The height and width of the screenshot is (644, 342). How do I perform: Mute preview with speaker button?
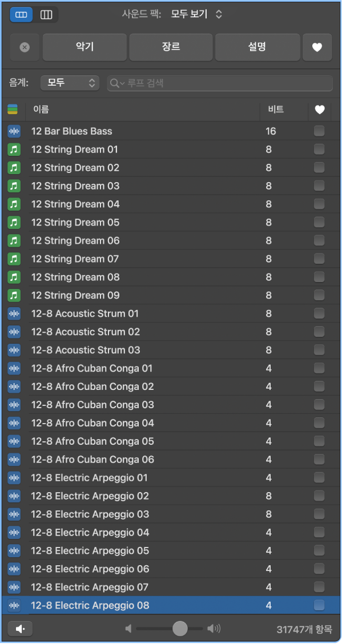coord(20,629)
